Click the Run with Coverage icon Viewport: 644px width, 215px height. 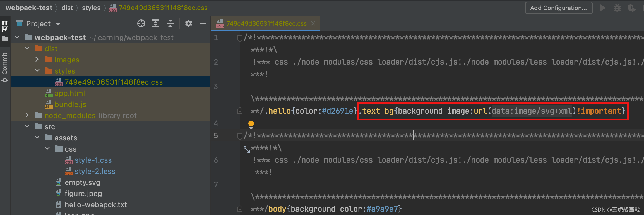(631, 8)
